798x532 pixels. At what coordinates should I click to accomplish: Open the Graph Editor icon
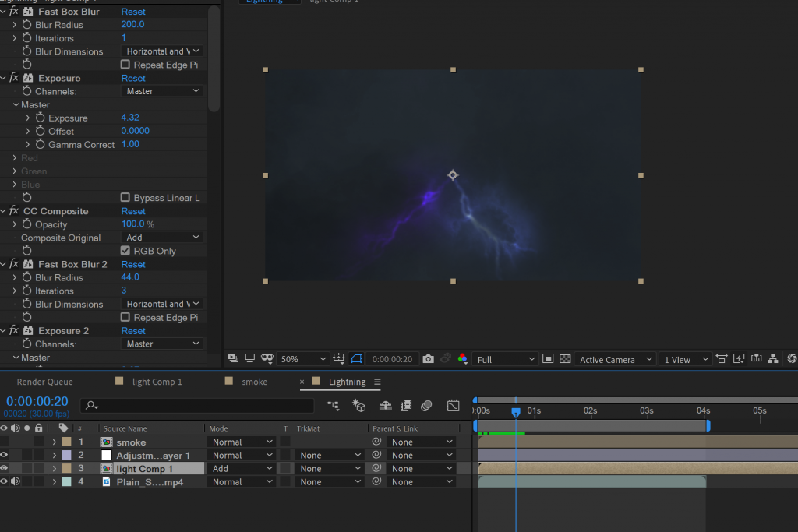pos(453,405)
